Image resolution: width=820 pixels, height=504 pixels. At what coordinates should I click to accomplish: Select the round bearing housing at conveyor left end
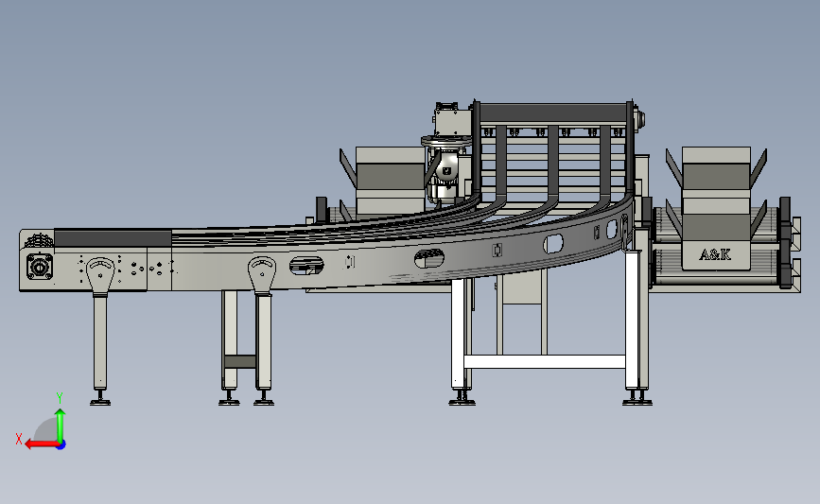pos(39,268)
